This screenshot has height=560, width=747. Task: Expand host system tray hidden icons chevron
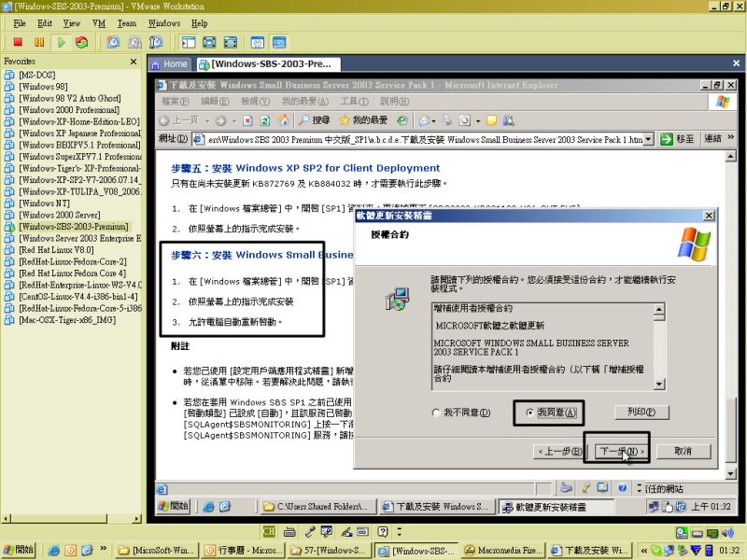(x=643, y=551)
